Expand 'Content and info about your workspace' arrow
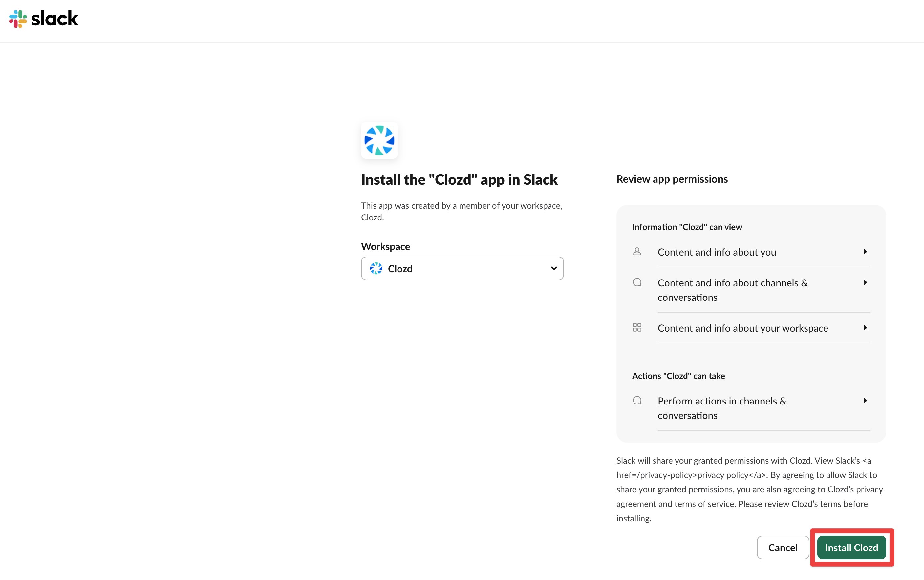Screen dimensions: 924x580 tap(865, 328)
